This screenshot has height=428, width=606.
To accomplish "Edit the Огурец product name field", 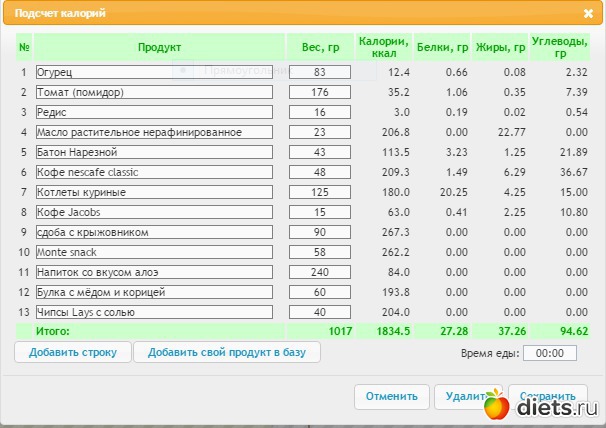I will coord(154,72).
